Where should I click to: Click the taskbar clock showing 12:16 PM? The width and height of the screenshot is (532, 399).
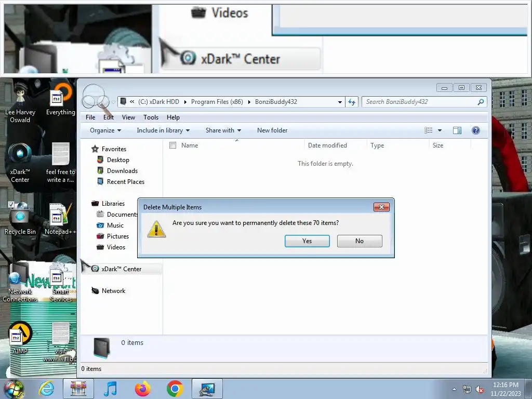506,389
